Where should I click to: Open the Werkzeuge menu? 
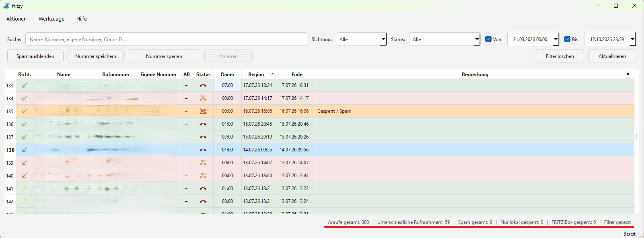coord(51,19)
